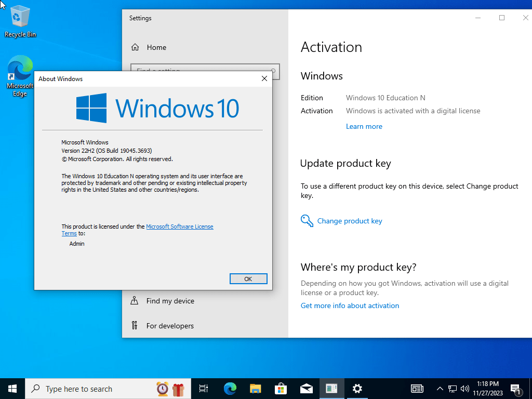
Task: Click the For developers tools icon
Action: (135, 326)
